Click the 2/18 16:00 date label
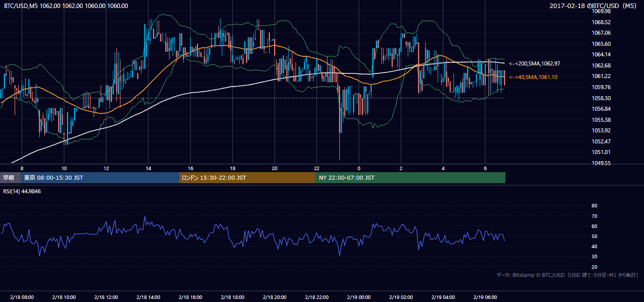The height and width of the screenshot is (302, 644). pyautogui.click(x=190, y=297)
